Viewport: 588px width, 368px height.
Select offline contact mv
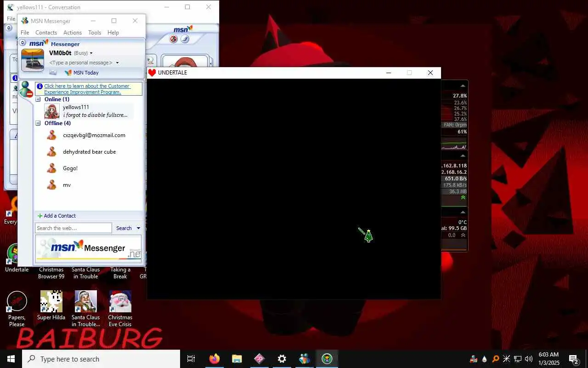[x=67, y=185]
